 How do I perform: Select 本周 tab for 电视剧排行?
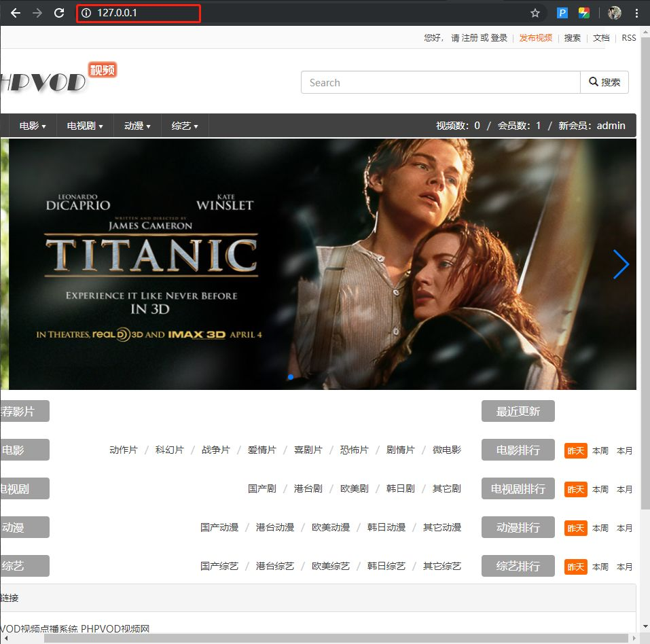(x=600, y=490)
